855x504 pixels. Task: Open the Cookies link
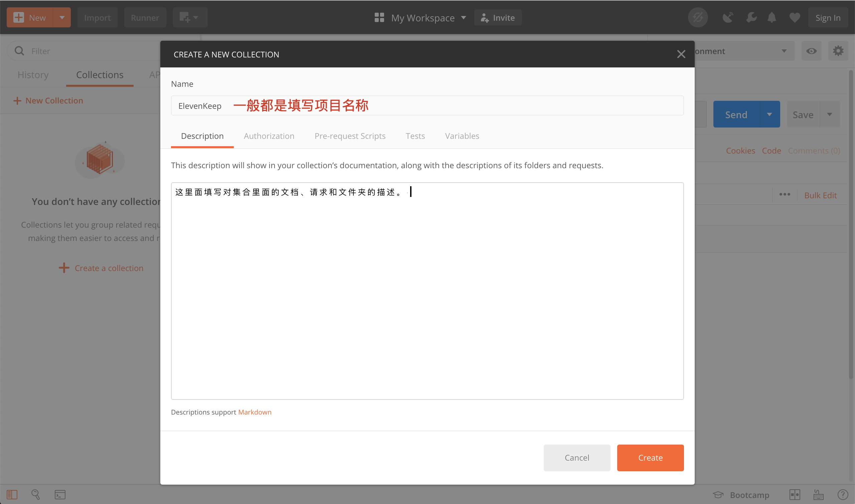[x=740, y=151]
